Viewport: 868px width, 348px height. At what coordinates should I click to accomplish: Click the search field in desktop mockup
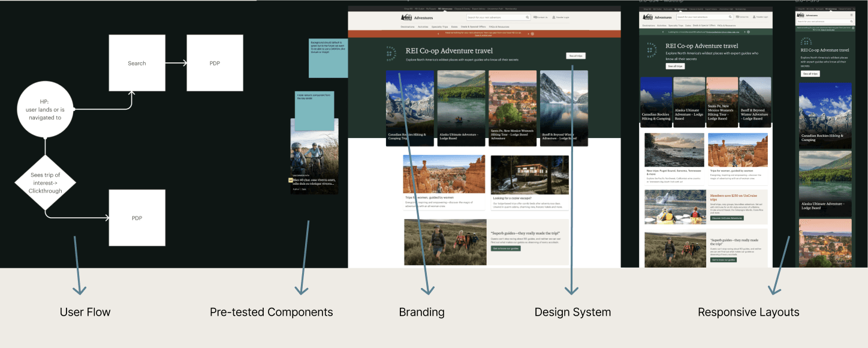tap(499, 17)
